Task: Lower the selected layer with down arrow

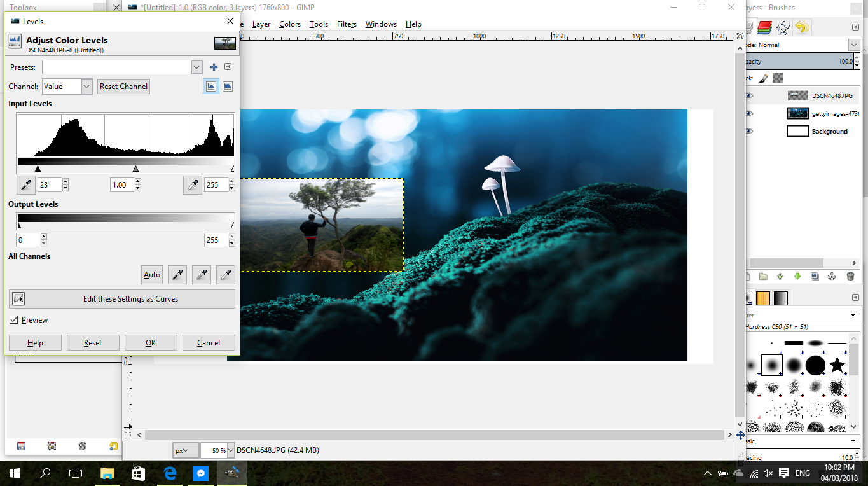Action: tap(797, 277)
